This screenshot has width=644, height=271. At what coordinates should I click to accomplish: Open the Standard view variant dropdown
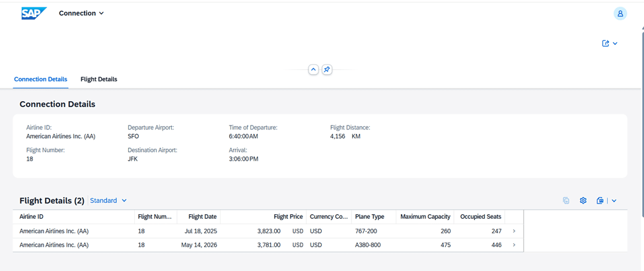(x=108, y=200)
